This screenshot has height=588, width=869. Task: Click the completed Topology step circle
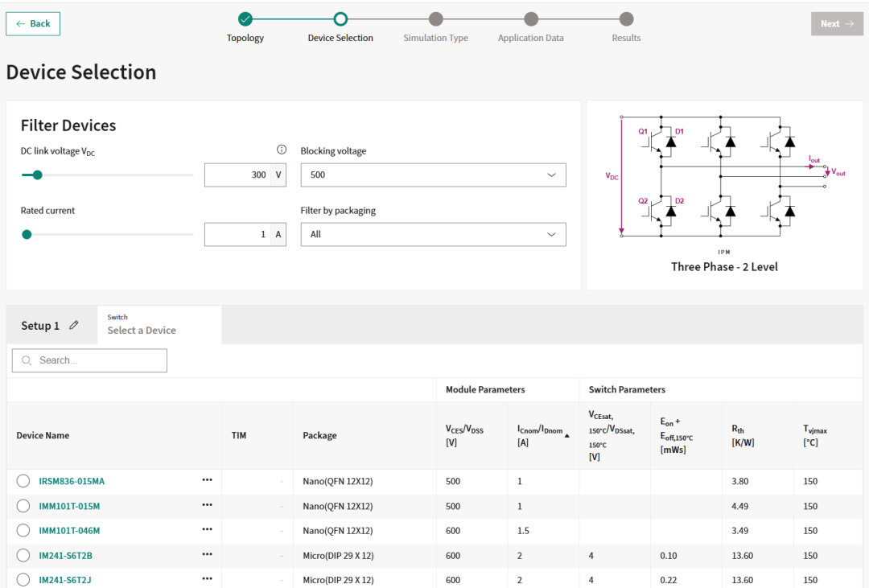coord(245,19)
